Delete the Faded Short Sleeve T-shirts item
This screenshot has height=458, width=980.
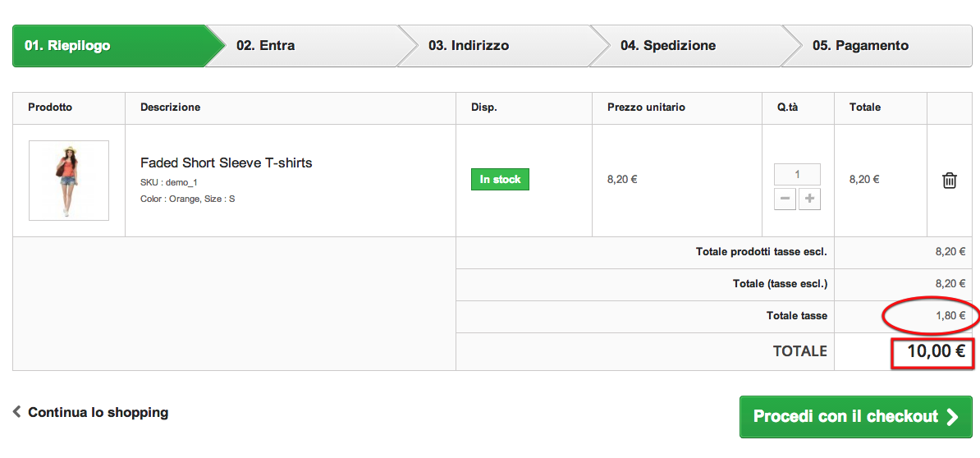pyautogui.click(x=949, y=181)
